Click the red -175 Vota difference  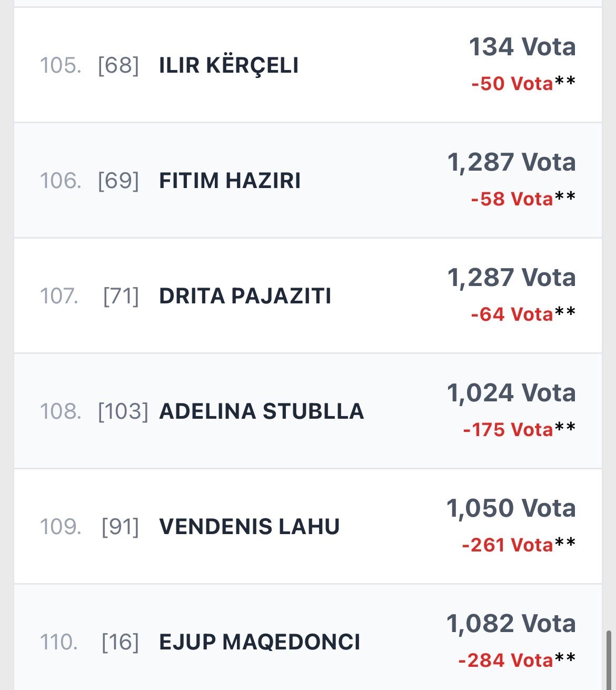click(508, 430)
